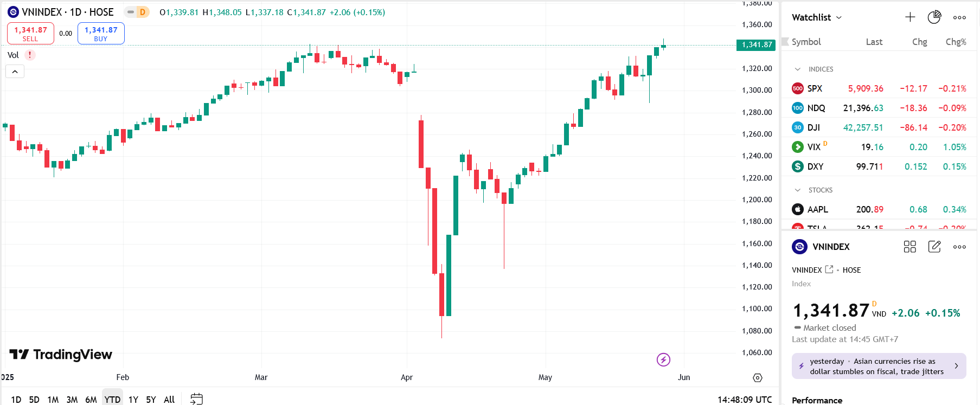Select the 1Y time range tab
Viewport: 980px width, 405px height.
pos(133,400)
